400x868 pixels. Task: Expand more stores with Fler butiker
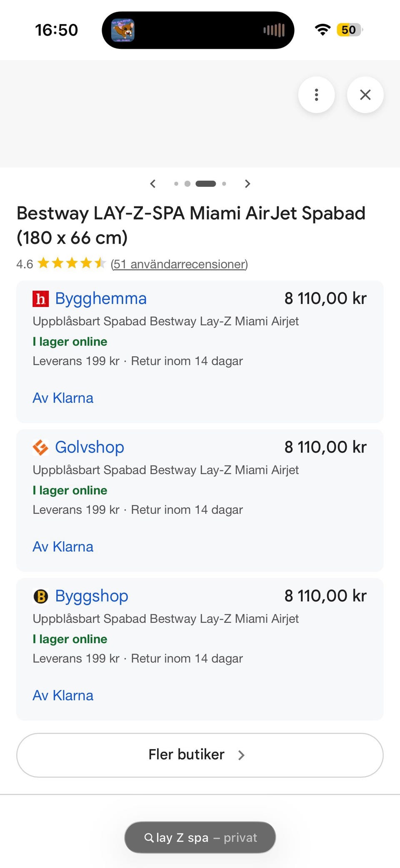pos(200,755)
